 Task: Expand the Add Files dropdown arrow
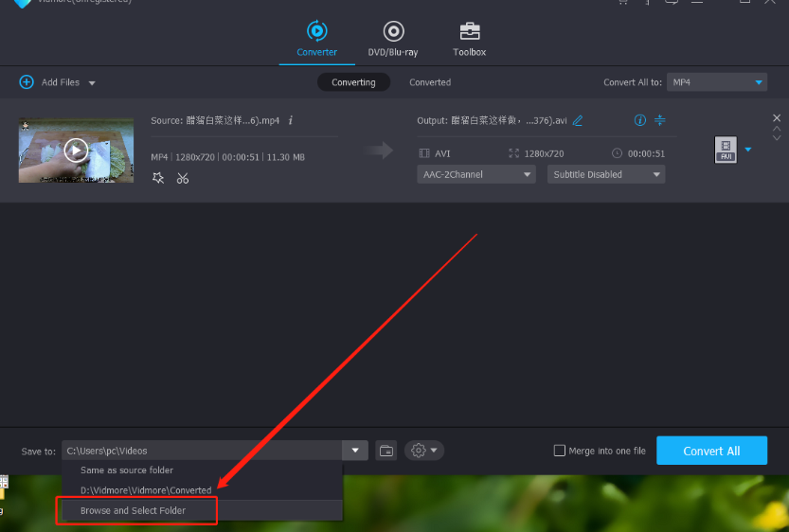(x=92, y=83)
